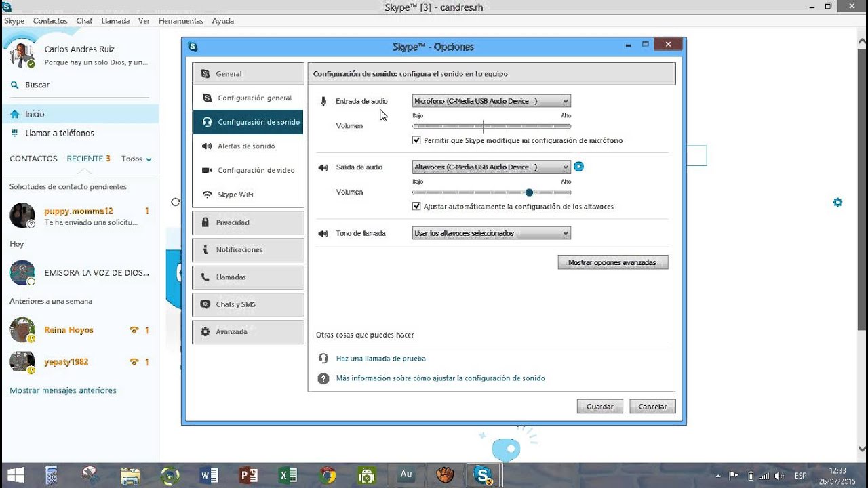The width and height of the screenshot is (868, 488).
Task: Open the Configuración general section
Action: pyautogui.click(x=248, y=98)
